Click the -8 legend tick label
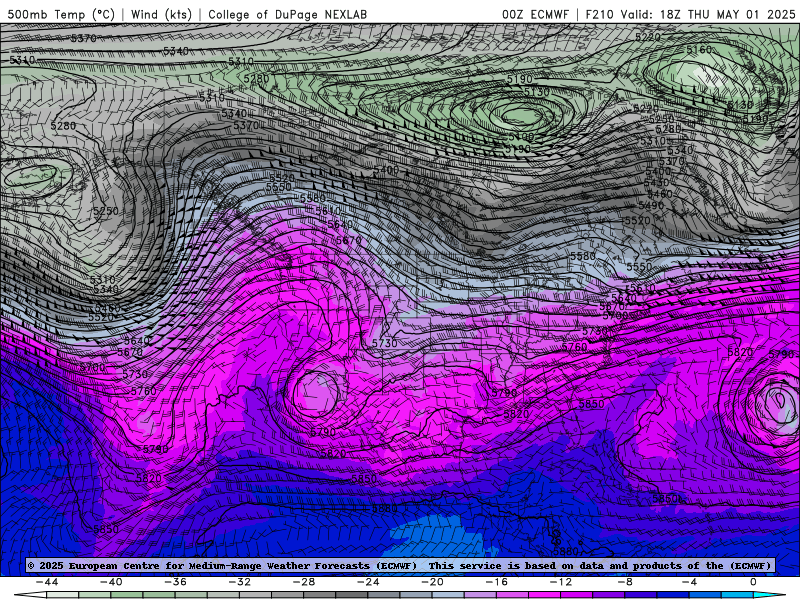Screen dimensions: 800x600 click(625, 582)
